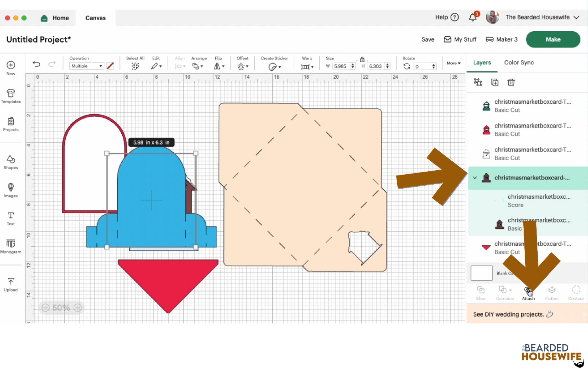This screenshot has height=374, width=588.
Task: Zoom out of the canvas
Action: pyautogui.click(x=45, y=308)
